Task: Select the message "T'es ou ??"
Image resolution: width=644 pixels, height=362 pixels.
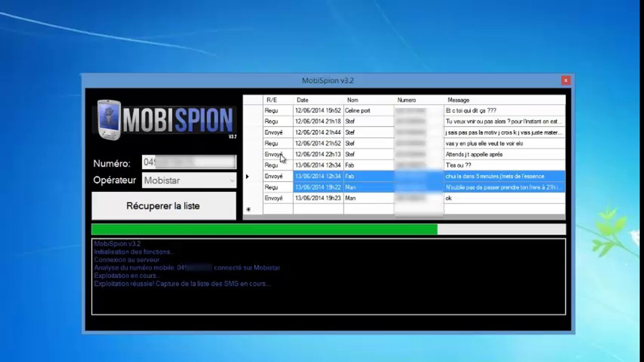Action: click(505, 165)
